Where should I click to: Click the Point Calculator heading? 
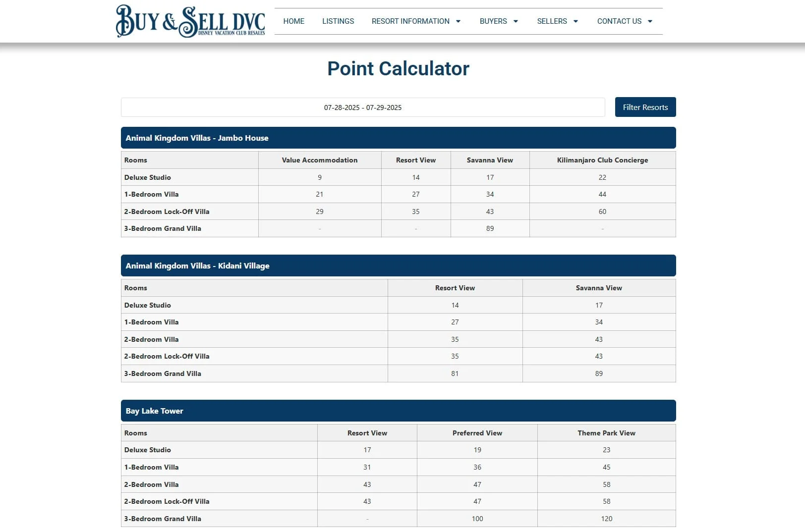click(398, 68)
